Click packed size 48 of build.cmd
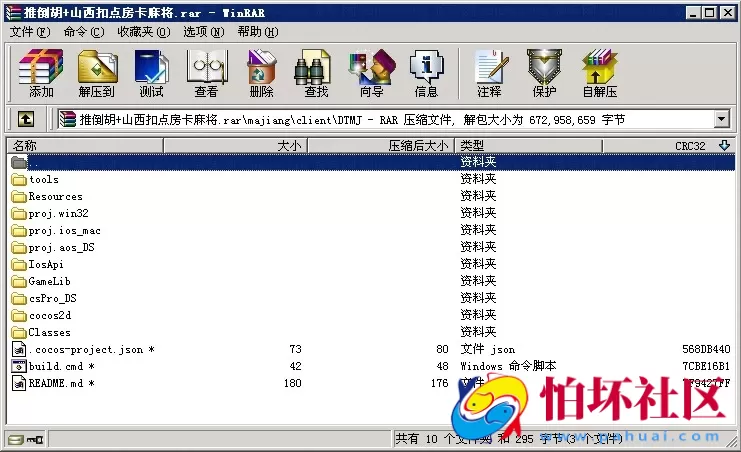Viewport: 741px width, 452px height. point(442,366)
